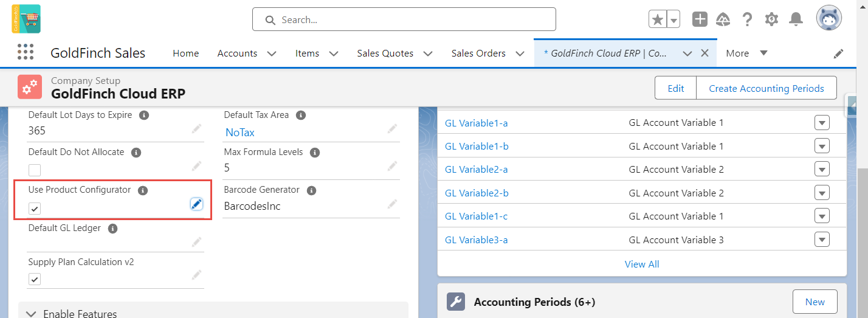
Task: Open the user profile avatar
Action: (829, 19)
